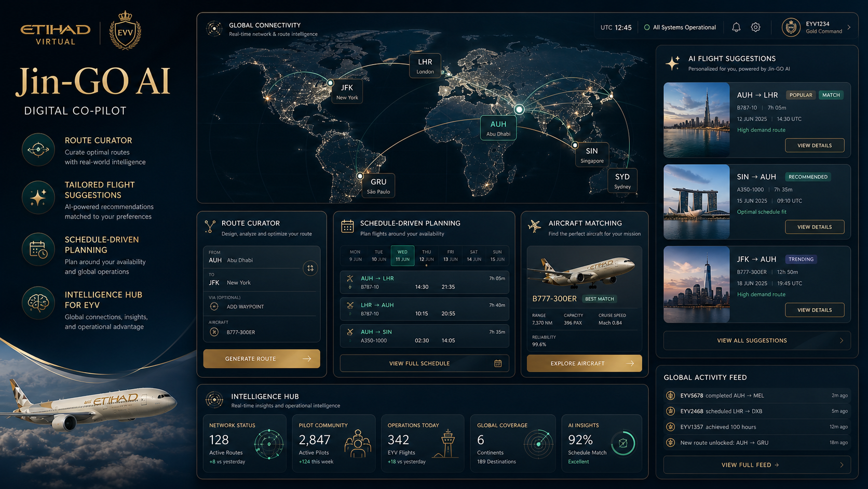868x489 pixels.
Task: Select the THU 12 JUN day tab
Action: (x=426, y=255)
